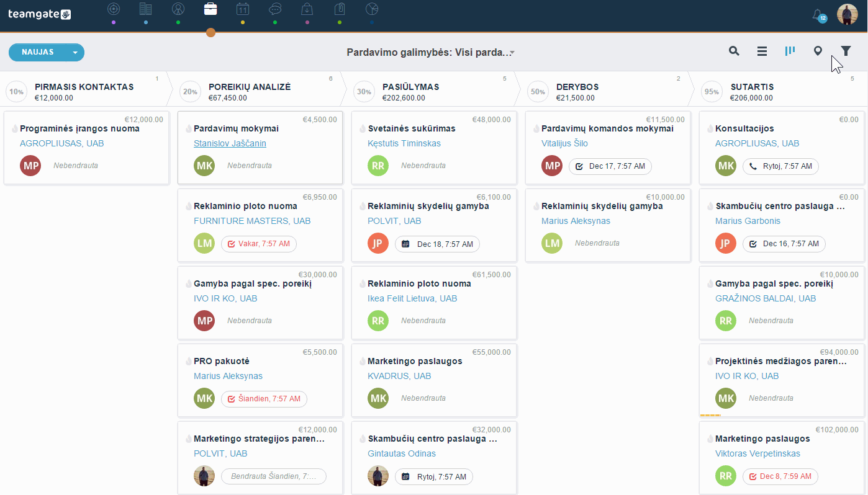Click Nebendrauta label on Svetainės sukūrimas card
The width and height of the screenshot is (868, 495).
pos(423,166)
